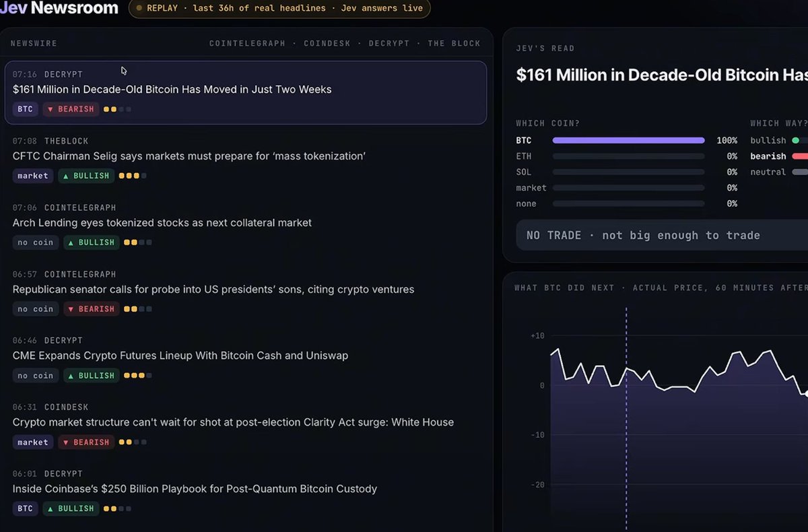
Task: Click market tag under the Clarity Act headline
Action: [x=33, y=442]
